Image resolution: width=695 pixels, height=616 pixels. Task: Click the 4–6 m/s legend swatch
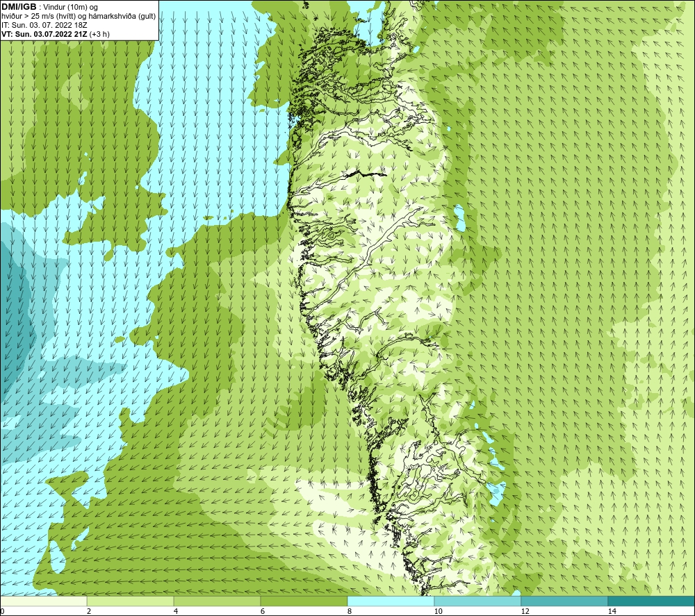tap(217, 601)
